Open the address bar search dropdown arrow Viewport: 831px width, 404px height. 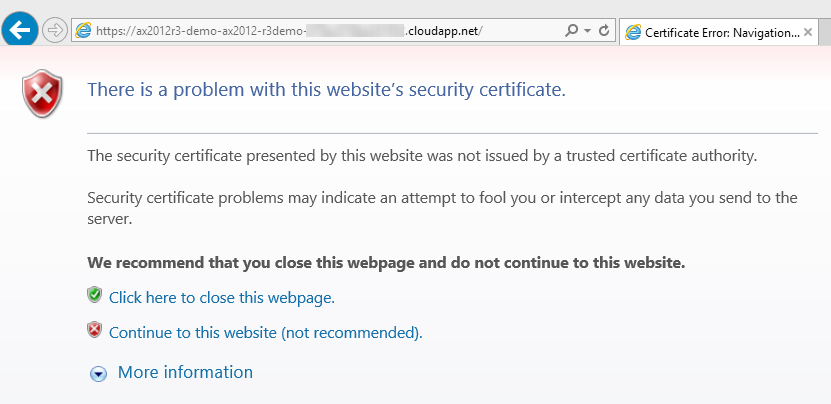(x=587, y=31)
